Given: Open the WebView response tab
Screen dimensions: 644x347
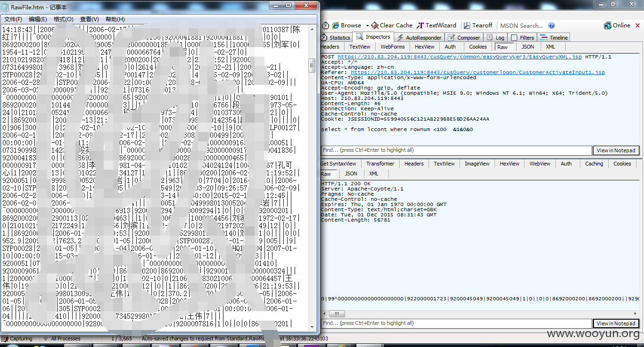Looking at the screenshot, I should coord(540,164).
